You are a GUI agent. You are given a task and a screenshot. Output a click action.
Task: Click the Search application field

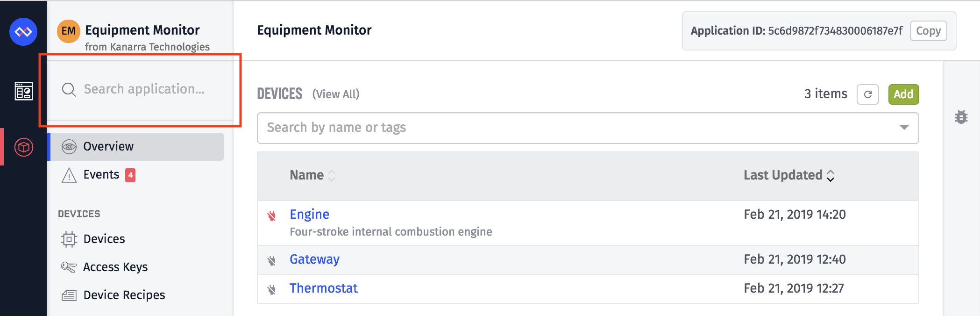(x=140, y=89)
